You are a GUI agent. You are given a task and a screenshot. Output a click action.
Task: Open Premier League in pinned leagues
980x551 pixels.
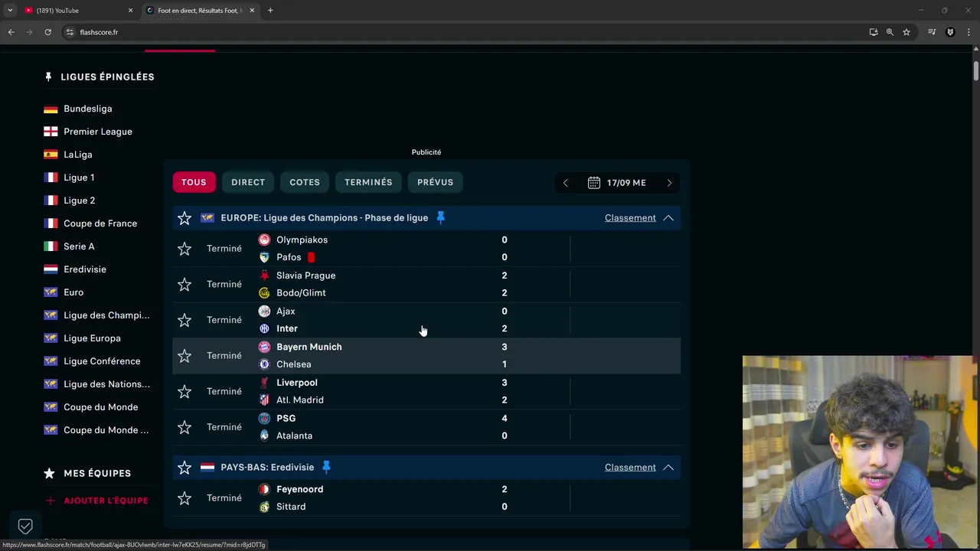[x=97, y=132]
